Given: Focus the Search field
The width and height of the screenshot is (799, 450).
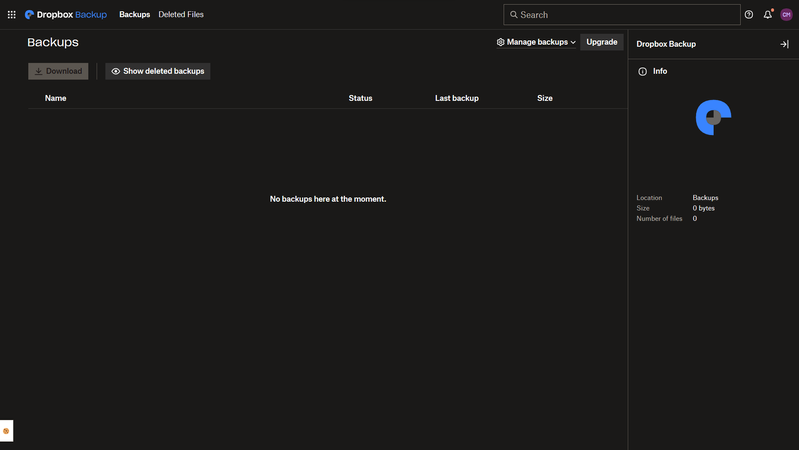Looking at the screenshot, I should coord(622,15).
